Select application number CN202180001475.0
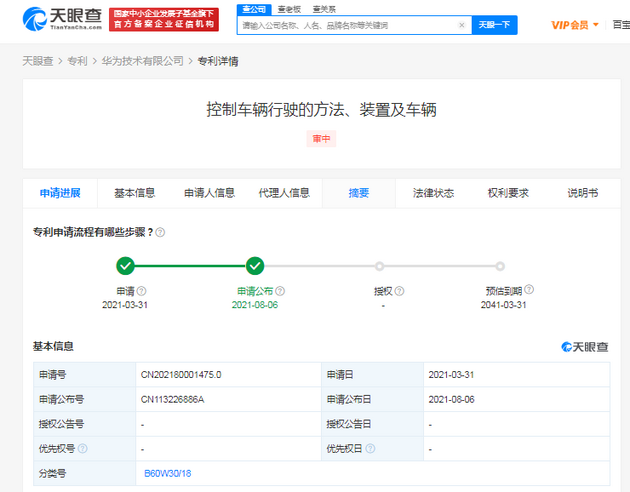The width and height of the screenshot is (630, 492). 181,375
